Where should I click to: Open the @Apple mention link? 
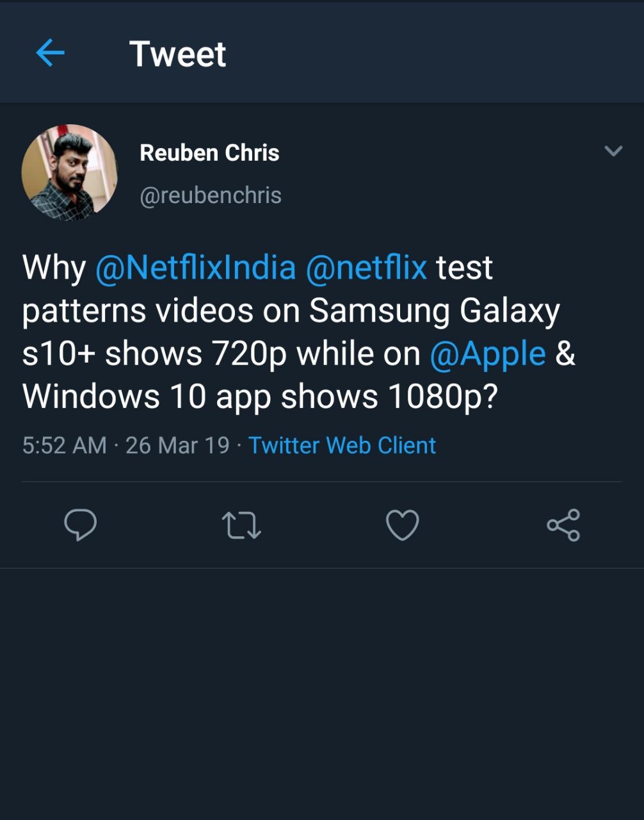pyautogui.click(x=487, y=354)
